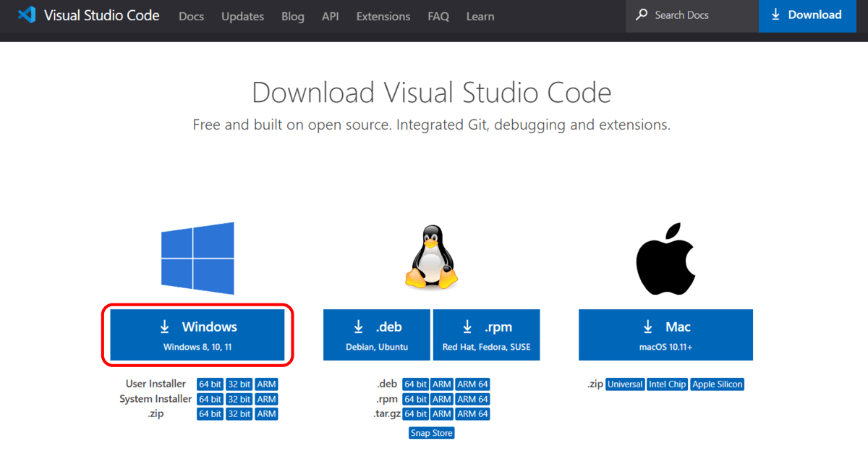Image resolution: width=868 pixels, height=475 pixels.
Task: Click the magnifier icon in Search Docs
Action: pos(642,15)
